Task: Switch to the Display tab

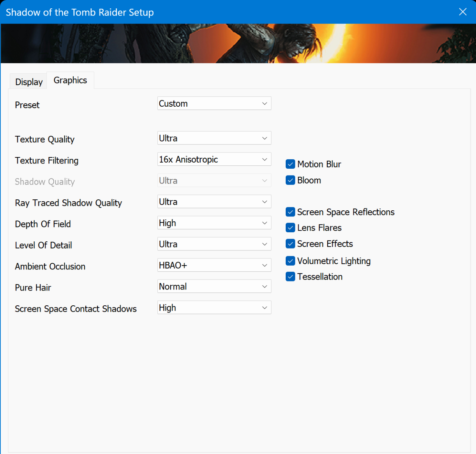Action: point(29,82)
